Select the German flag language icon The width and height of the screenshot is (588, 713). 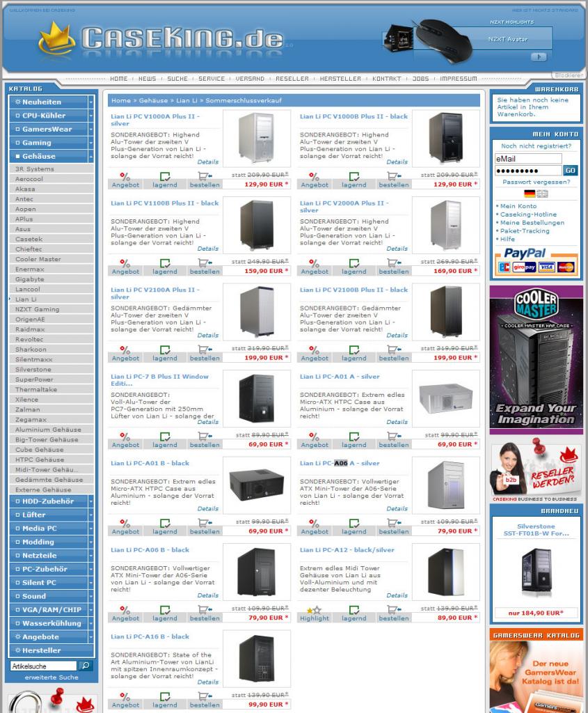530,194
